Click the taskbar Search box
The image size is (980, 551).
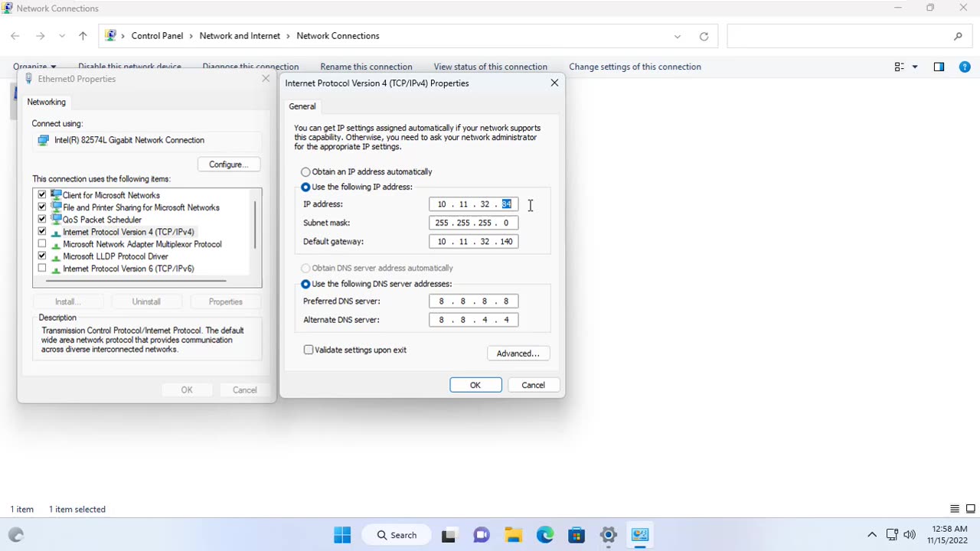click(397, 535)
